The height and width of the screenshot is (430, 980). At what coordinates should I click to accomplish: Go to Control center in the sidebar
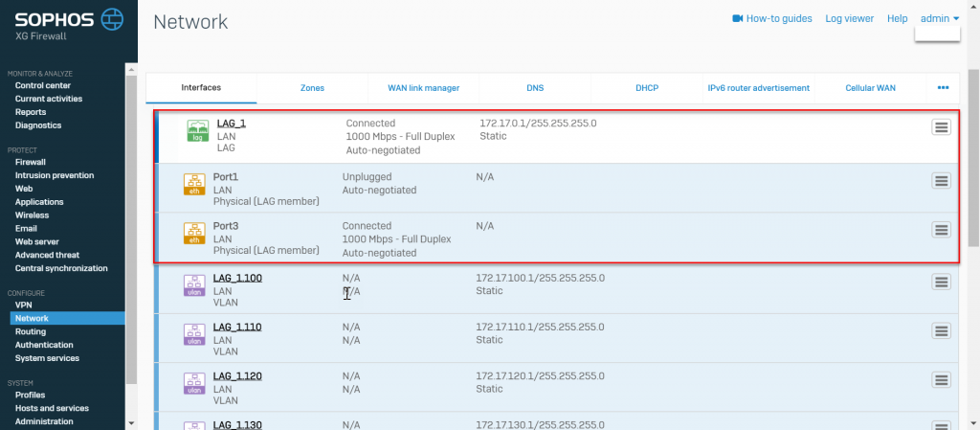coord(43,85)
